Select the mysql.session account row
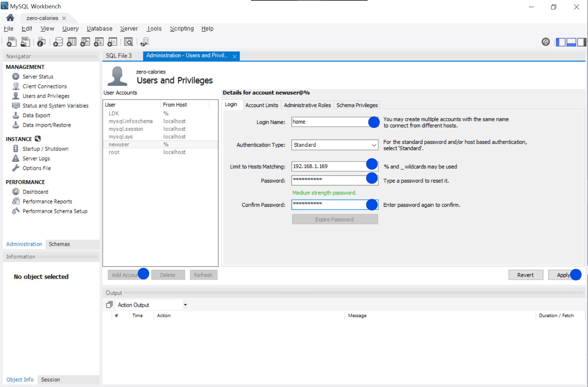 160,129
